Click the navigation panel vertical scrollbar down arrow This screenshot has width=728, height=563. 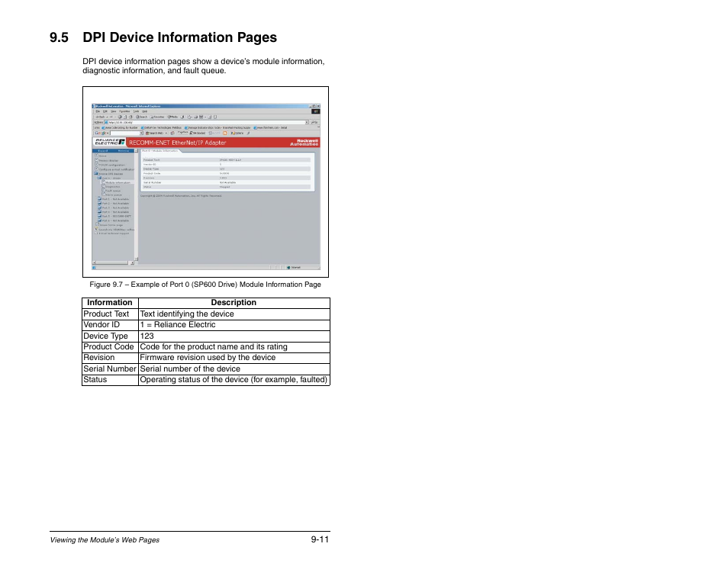(136, 259)
